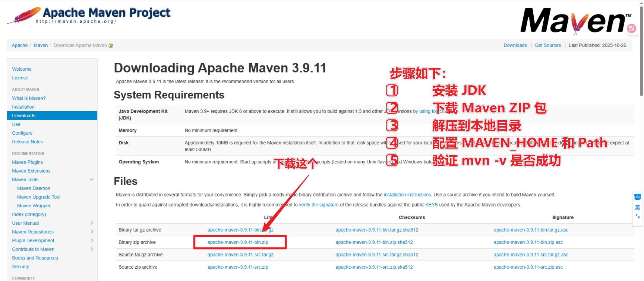Click the edit icon beside Download Apache Maven
This screenshot has height=281, width=644.
point(111,46)
